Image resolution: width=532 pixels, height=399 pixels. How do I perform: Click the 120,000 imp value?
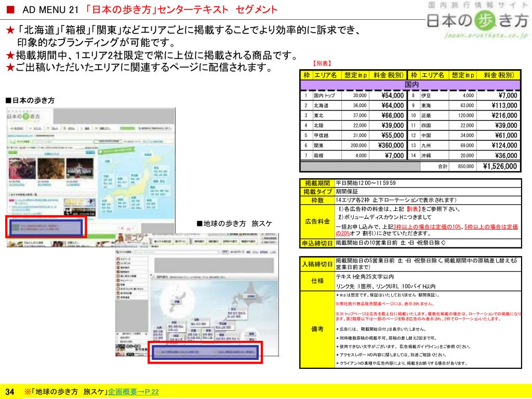(x=466, y=115)
